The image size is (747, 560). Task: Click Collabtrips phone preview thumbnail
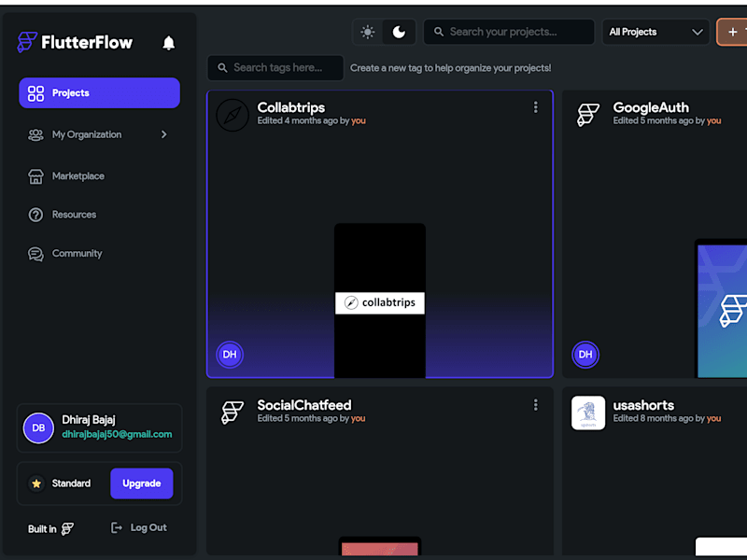(x=380, y=301)
